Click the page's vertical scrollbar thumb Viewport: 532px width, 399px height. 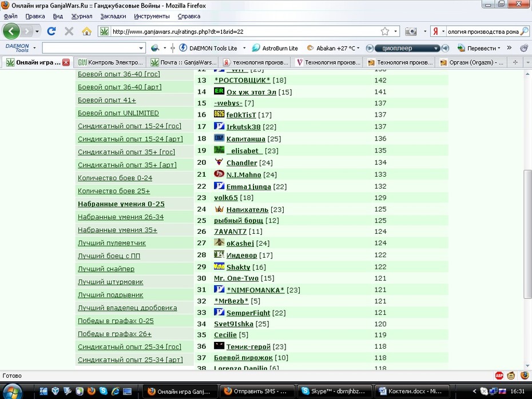click(x=527, y=234)
